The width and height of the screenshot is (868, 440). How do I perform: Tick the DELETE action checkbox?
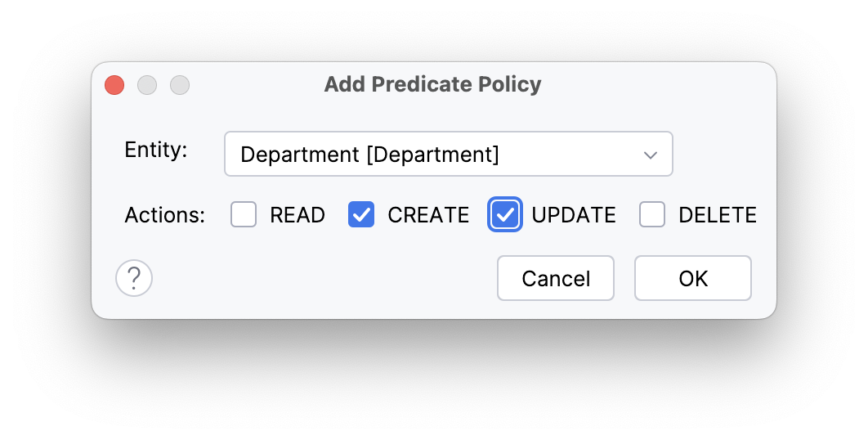pos(652,215)
